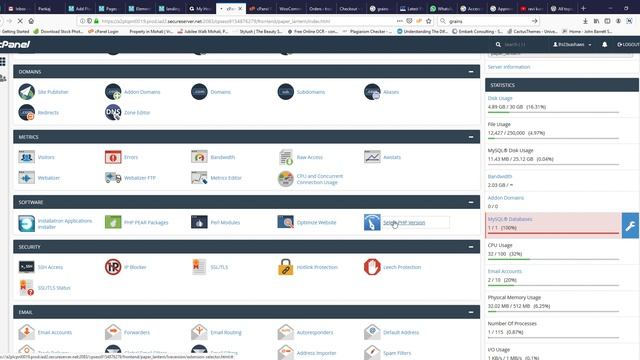Open the Optimize Website icon
Screen dimensions: 640x360
286,222
